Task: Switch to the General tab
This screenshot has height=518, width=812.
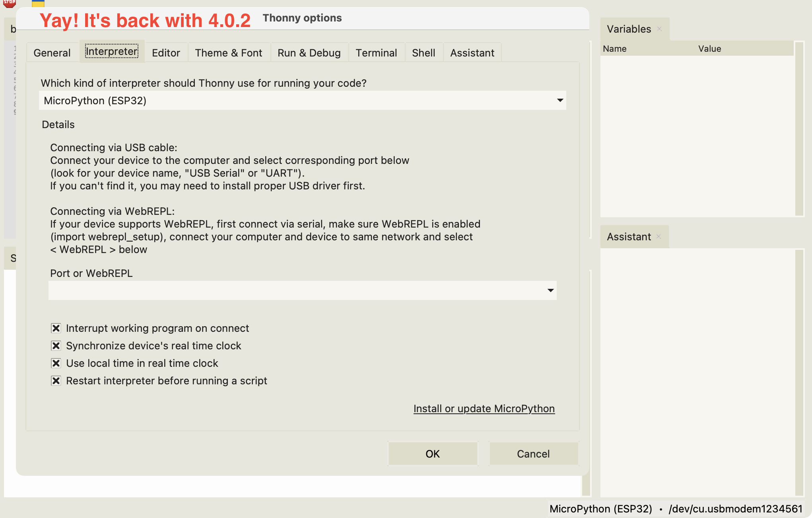Action: click(52, 53)
